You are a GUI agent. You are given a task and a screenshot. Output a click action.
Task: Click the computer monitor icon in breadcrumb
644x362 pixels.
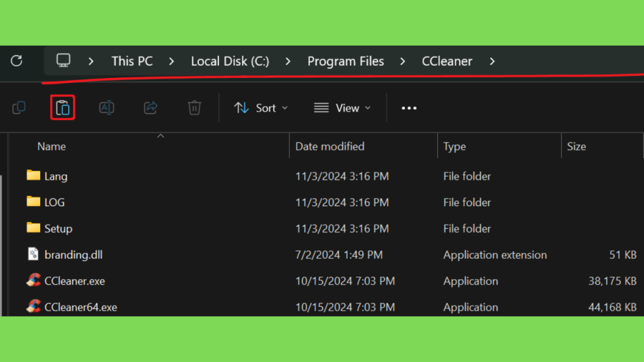(64, 61)
